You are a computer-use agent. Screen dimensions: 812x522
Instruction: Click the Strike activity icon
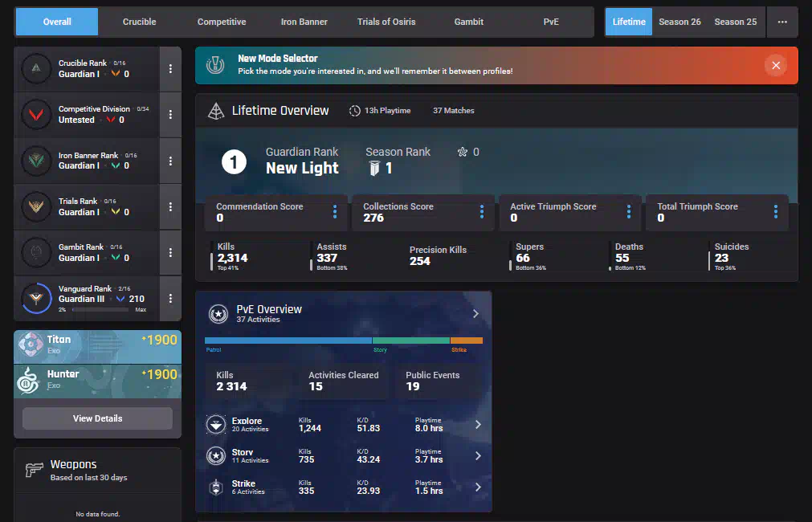216,487
